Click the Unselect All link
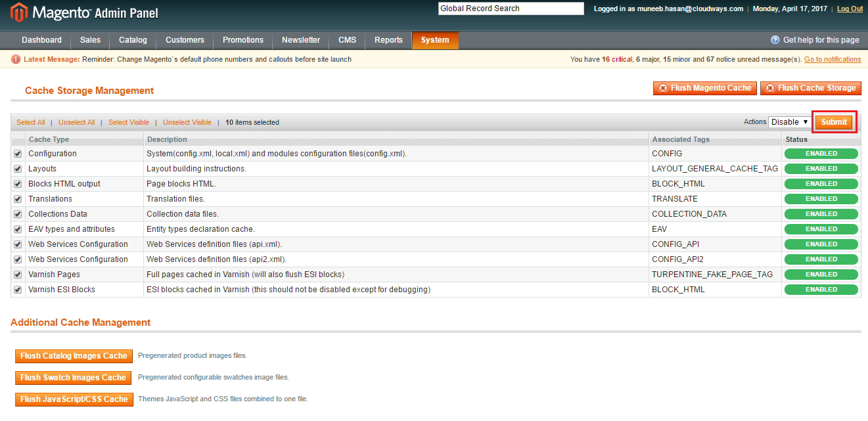Screen dimensions: 868x421 pos(77,122)
